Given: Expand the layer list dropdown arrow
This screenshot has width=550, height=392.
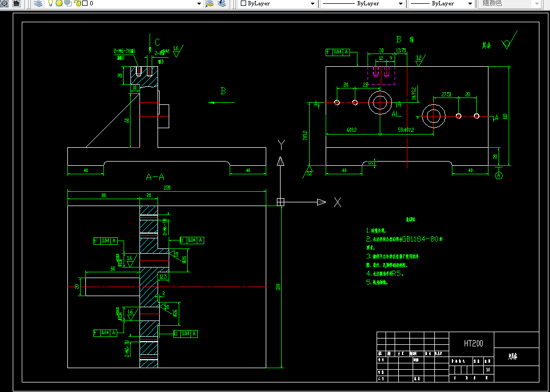Looking at the screenshot, I should click(199, 4).
